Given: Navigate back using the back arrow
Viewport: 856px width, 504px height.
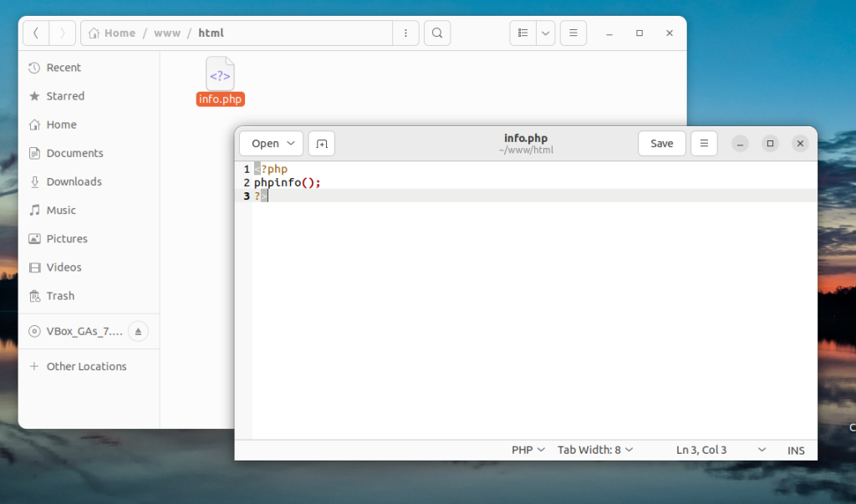Looking at the screenshot, I should (x=37, y=33).
